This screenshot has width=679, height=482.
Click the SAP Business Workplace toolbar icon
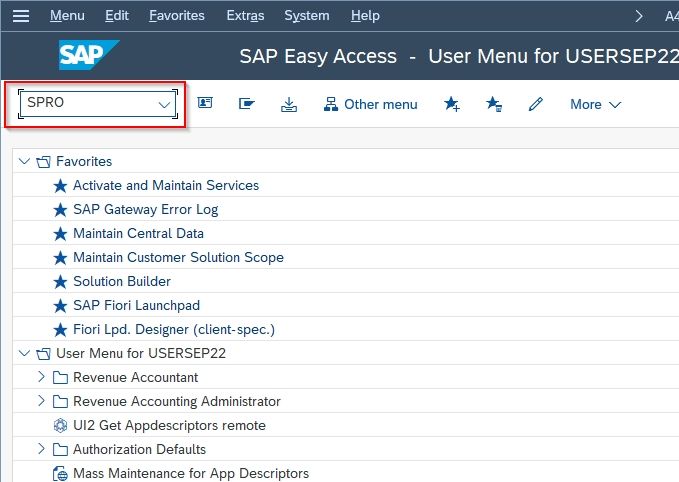[246, 104]
